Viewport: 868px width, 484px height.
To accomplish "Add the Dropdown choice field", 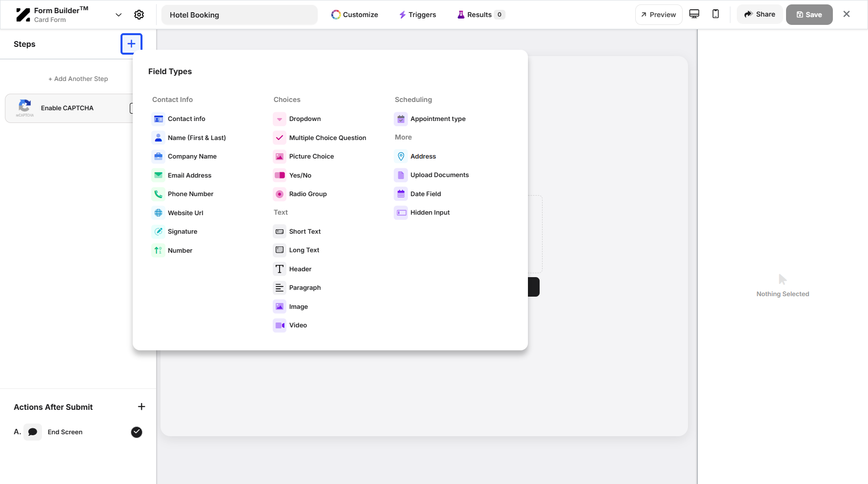I will (297, 119).
